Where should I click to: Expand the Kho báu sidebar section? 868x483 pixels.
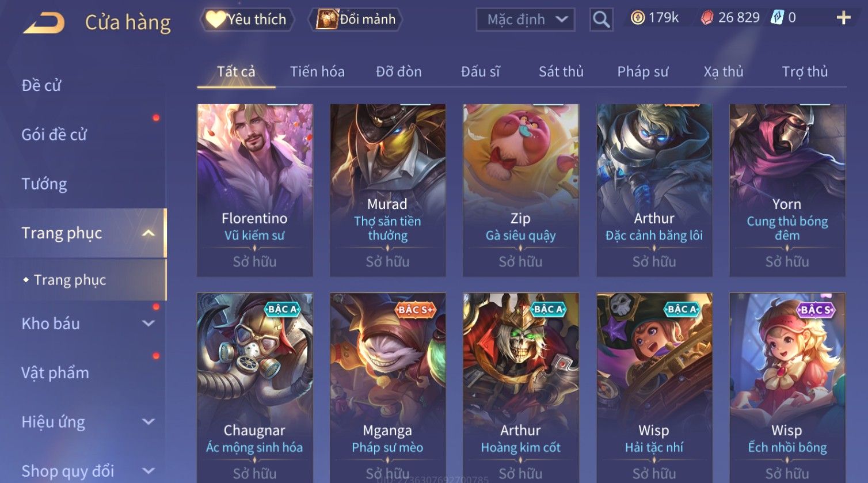[149, 324]
